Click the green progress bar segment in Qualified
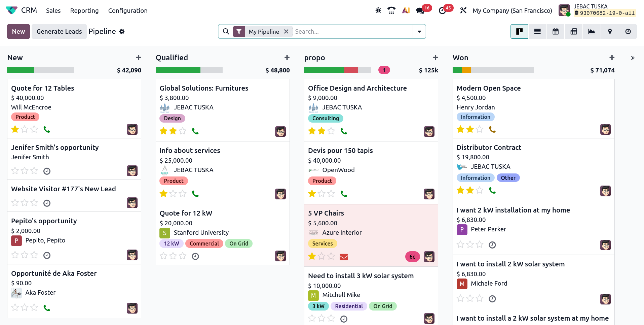 (178, 70)
